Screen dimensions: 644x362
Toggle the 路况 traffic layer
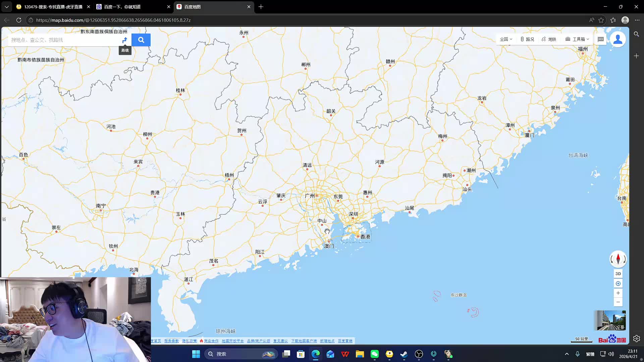(x=527, y=39)
